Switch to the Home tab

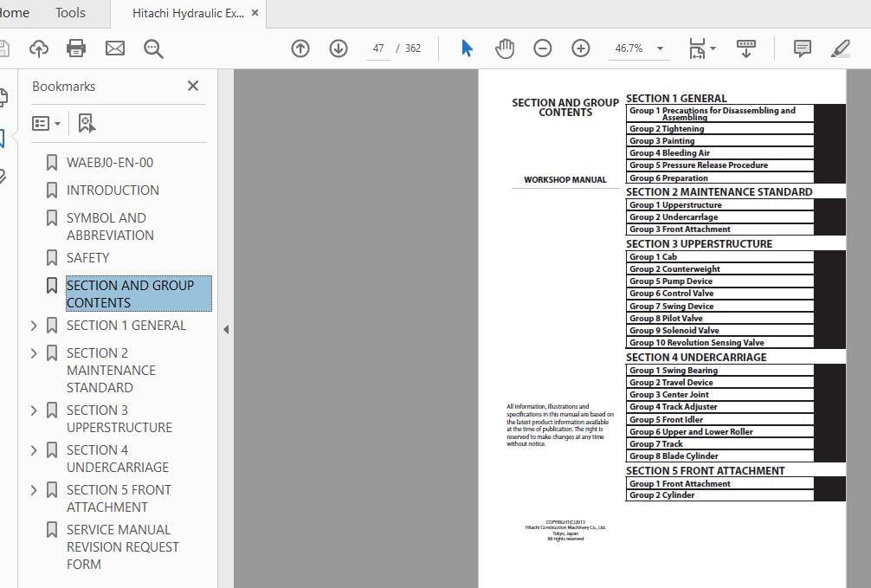coord(13,13)
